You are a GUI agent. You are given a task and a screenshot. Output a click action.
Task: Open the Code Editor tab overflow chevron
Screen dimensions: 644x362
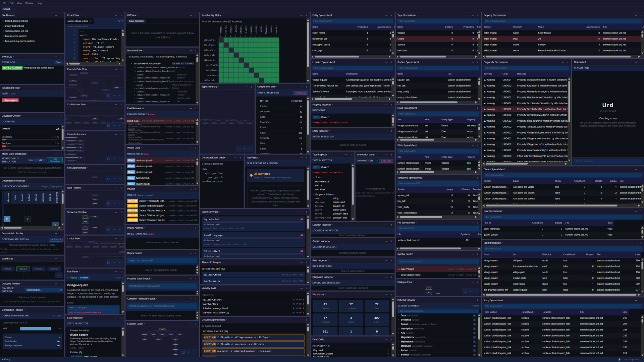click(x=119, y=21)
